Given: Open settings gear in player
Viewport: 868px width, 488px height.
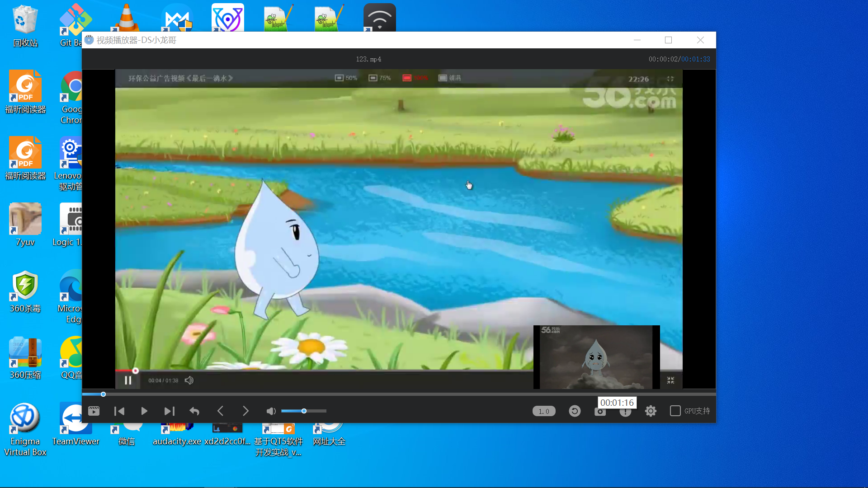Looking at the screenshot, I should [651, 411].
